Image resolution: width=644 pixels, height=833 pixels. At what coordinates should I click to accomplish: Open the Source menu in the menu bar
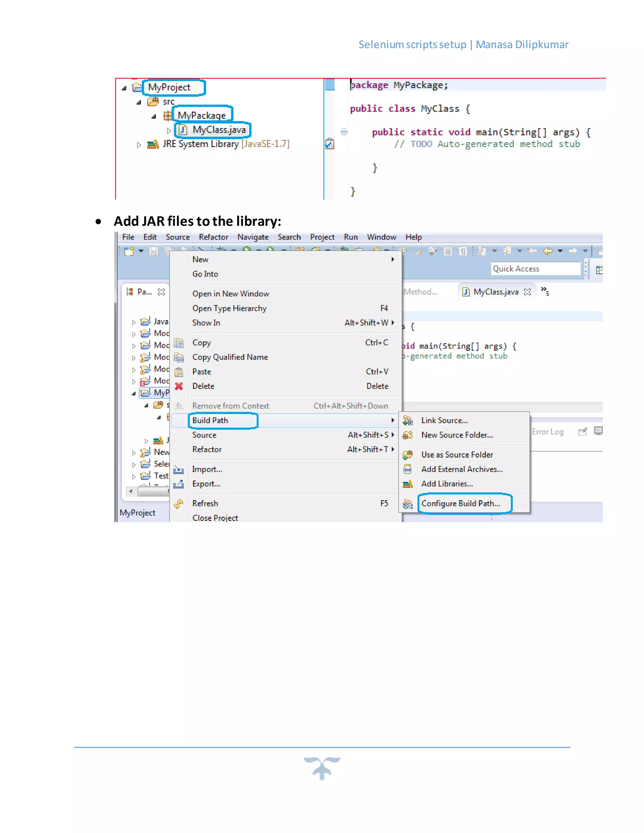pos(178,237)
